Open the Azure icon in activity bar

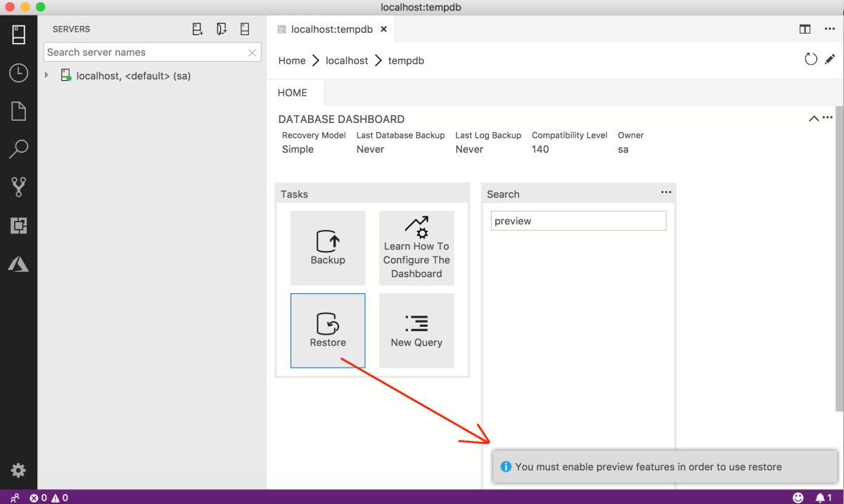[18, 264]
